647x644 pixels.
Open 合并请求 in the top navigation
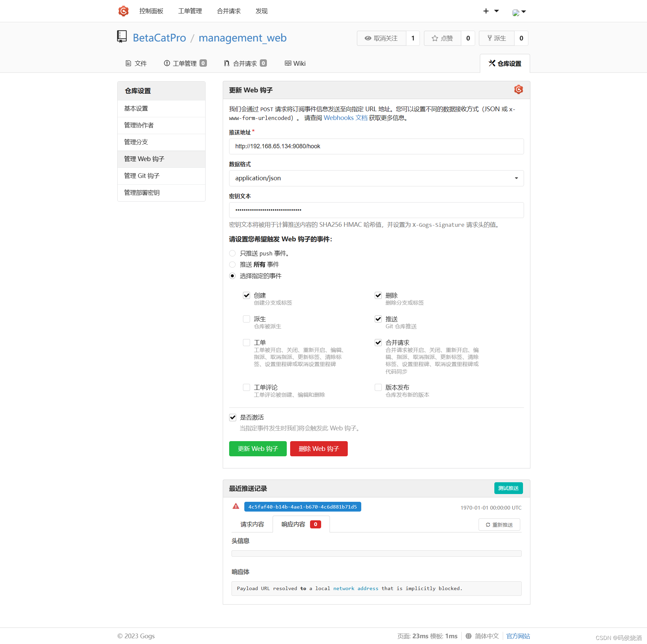(229, 11)
